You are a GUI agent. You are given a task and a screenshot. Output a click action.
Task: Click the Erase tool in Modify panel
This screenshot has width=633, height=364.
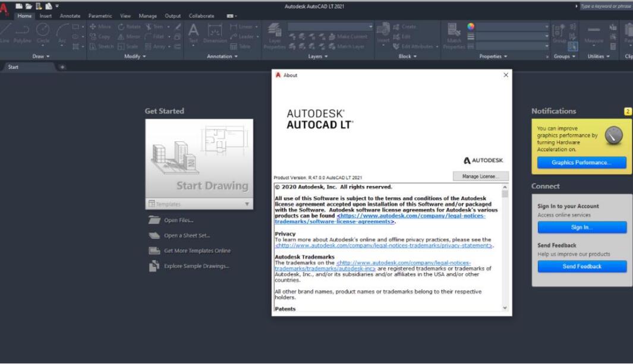click(178, 27)
